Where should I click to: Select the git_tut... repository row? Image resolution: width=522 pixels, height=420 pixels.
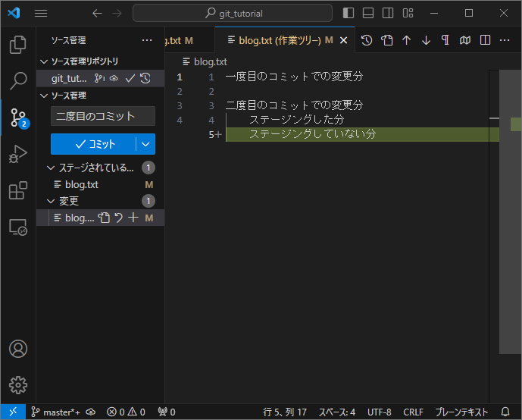100,78
